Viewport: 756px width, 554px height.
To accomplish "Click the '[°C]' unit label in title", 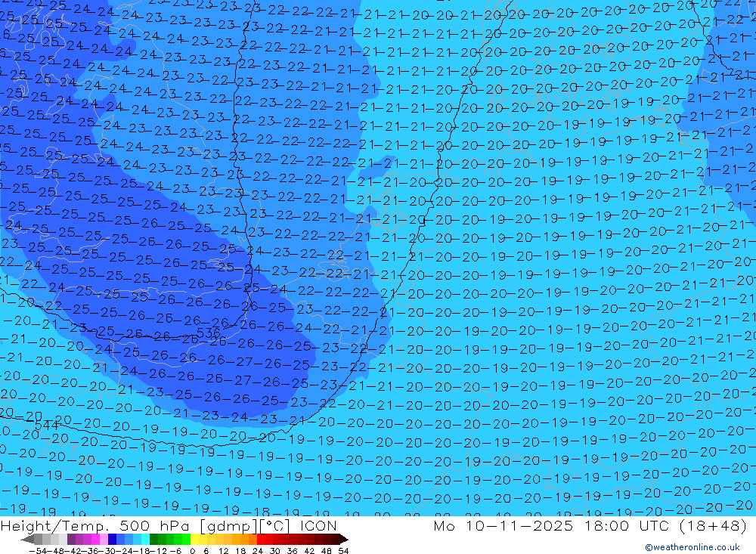I will coord(275,526).
